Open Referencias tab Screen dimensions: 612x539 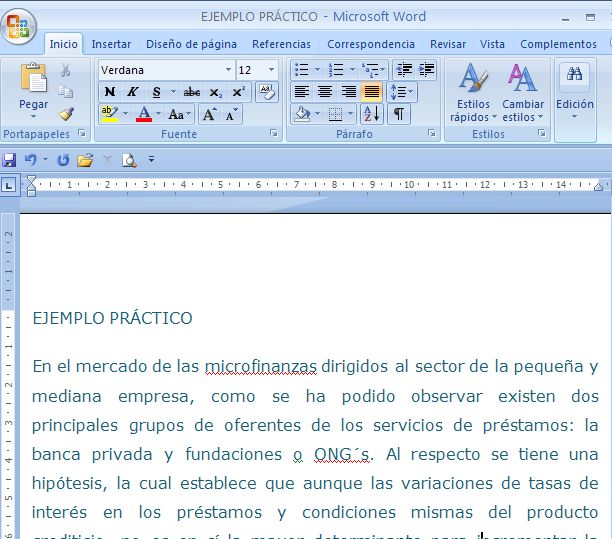pyautogui.click(x=281, y=44)
